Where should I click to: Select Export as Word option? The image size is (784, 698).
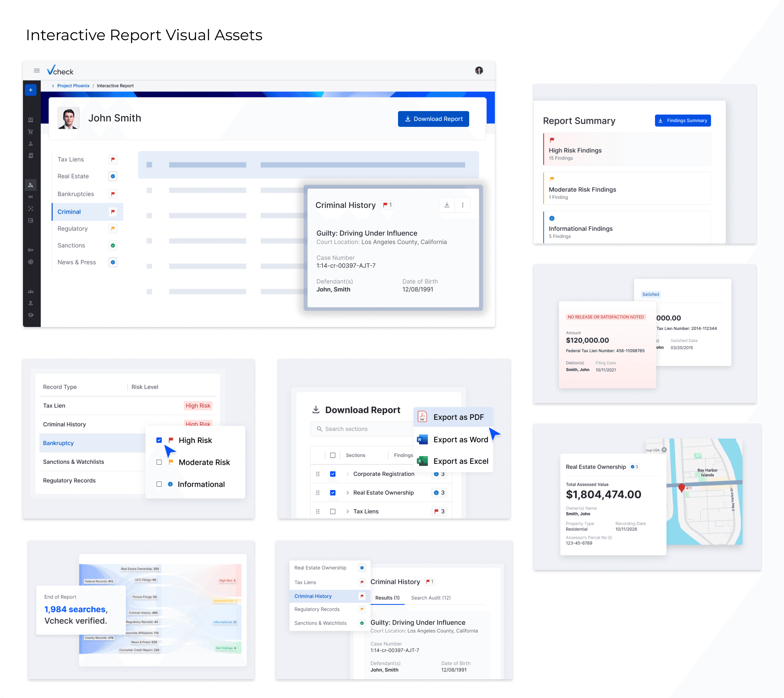click(460, 440)
